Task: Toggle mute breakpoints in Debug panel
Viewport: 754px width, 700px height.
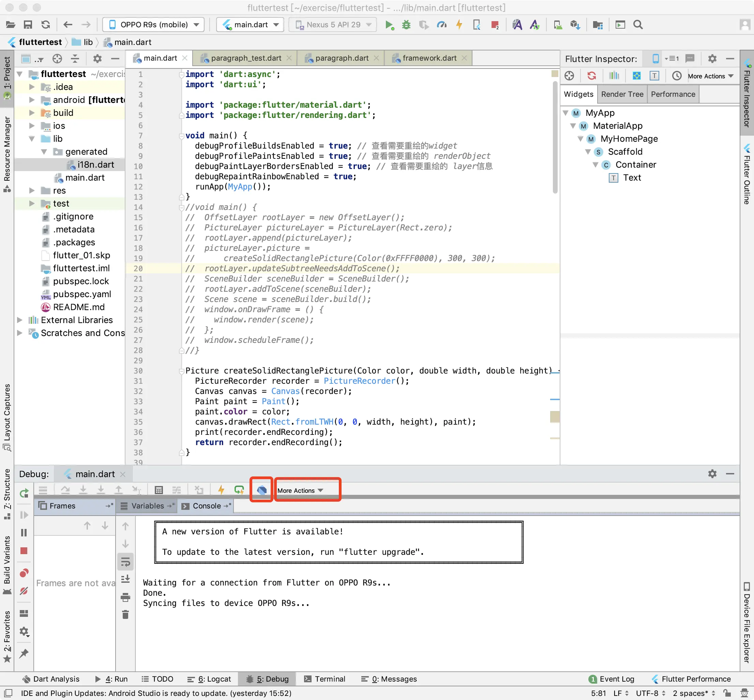Action: [x=24, y=591]
